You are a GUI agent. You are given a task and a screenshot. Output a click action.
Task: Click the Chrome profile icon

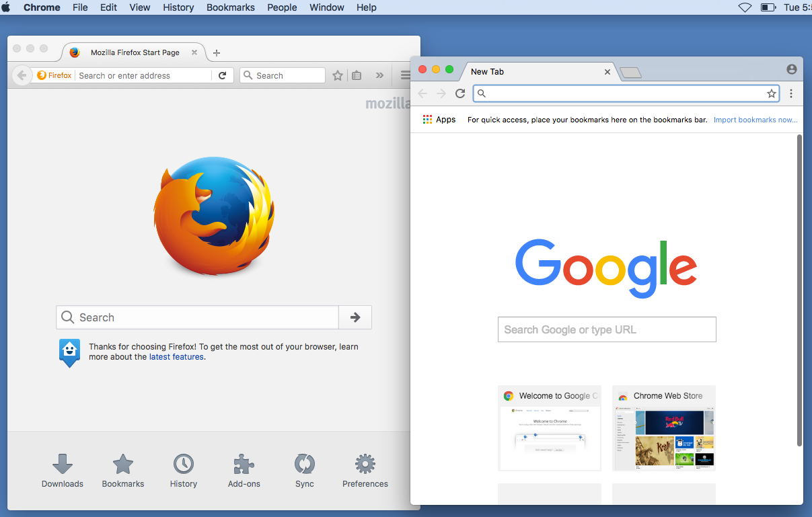pyautogui.click(x=791, y=69)
